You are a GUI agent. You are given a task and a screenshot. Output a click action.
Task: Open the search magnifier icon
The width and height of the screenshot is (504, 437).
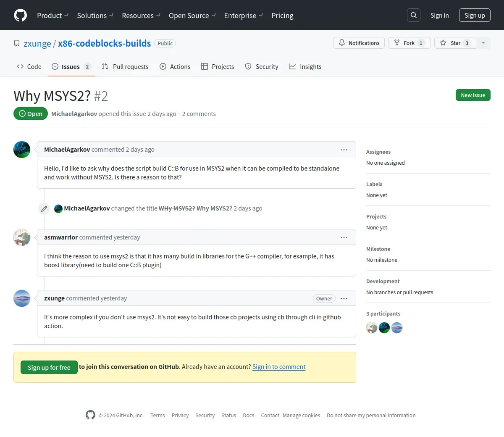(x=414, y=15)
